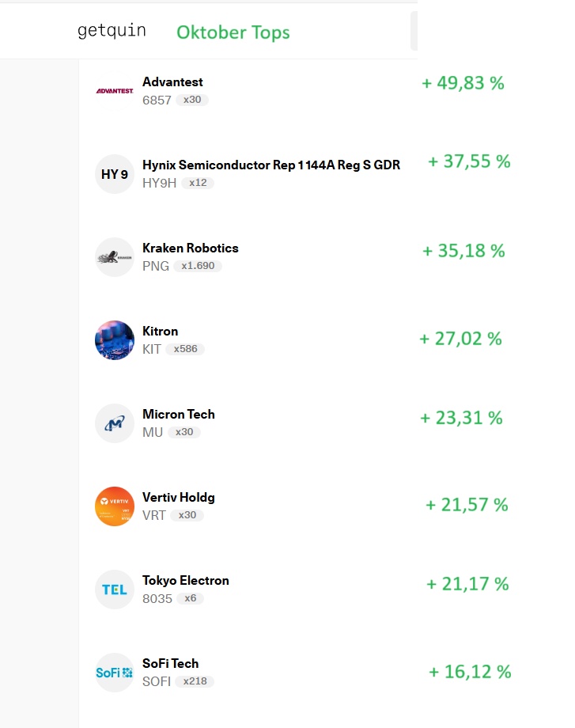Screen dimensions: 575x728
Task: Select the x586 badge next to KIT
Action: 186,349
